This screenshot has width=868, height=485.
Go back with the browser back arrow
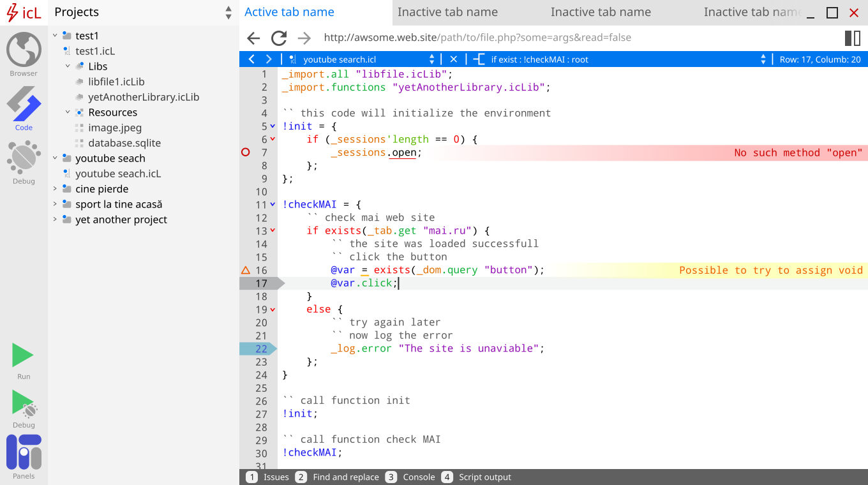pyautogui.click(x=253, y=38)
